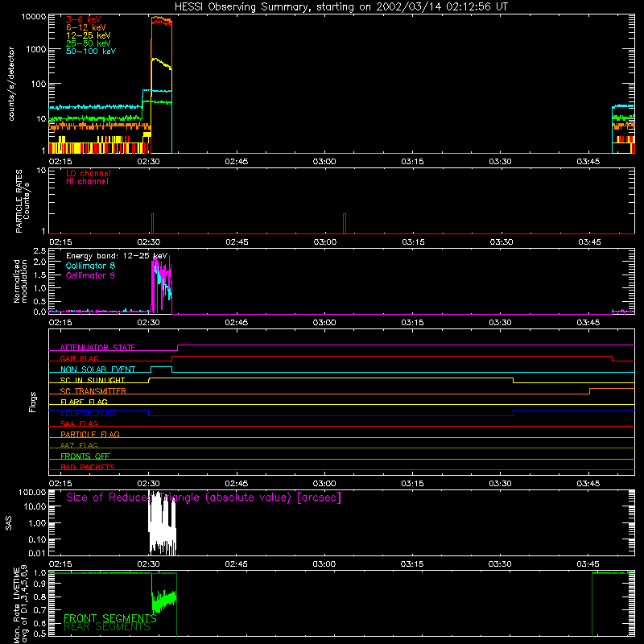Select the SC_IN_SUNLIGHT flag label
The image size is (644, 644).
[93, 380]
